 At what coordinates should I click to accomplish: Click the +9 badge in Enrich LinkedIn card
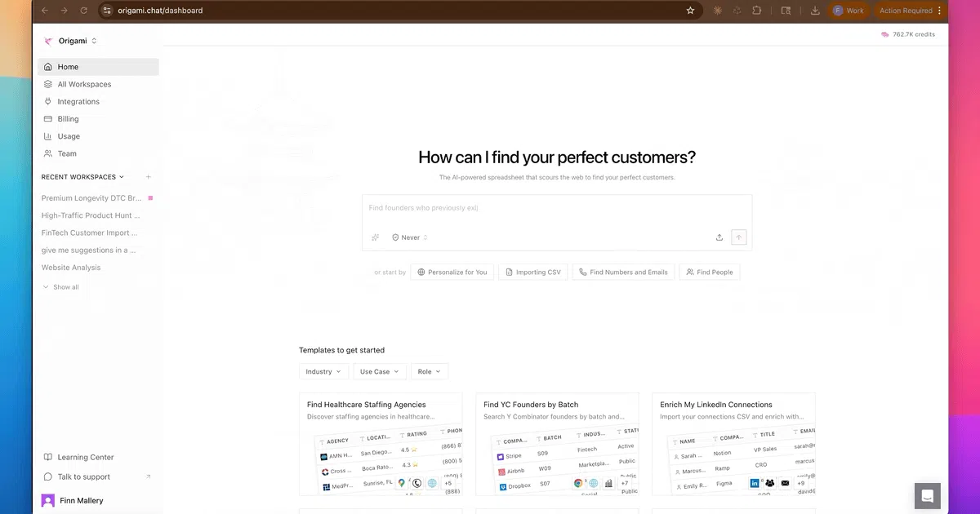(x=801, y=483)
